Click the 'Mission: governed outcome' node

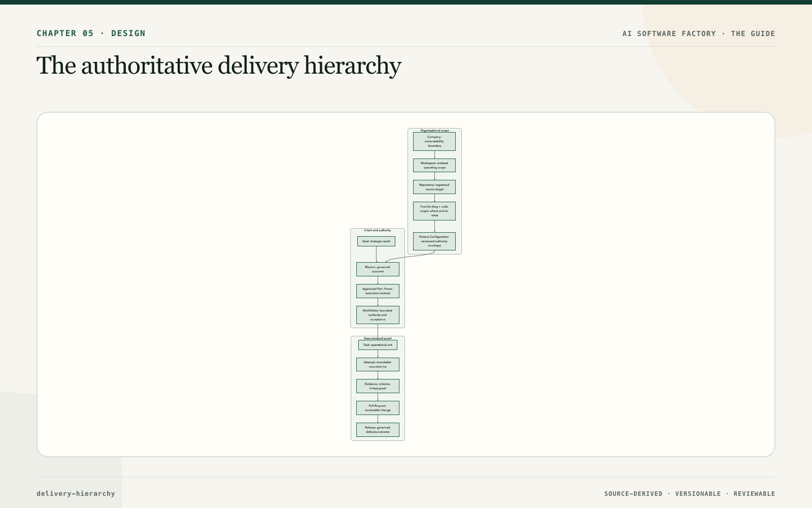[x=378, y=269]
